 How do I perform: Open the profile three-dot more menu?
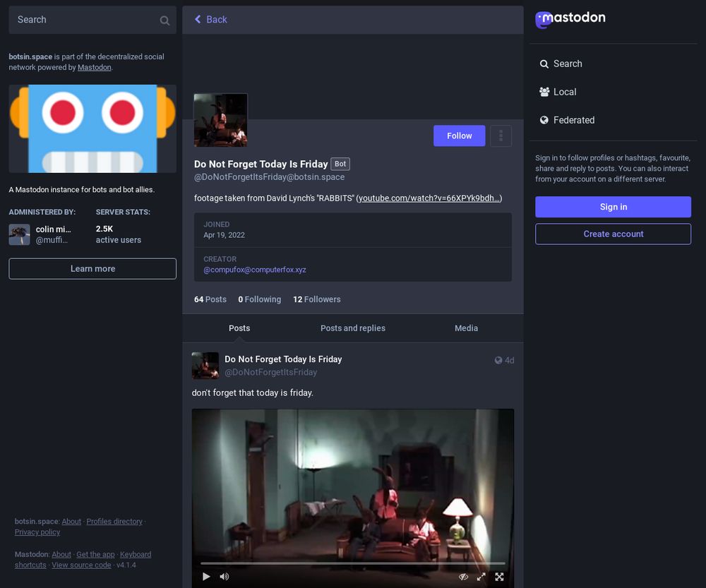click(x=501, y=136)
